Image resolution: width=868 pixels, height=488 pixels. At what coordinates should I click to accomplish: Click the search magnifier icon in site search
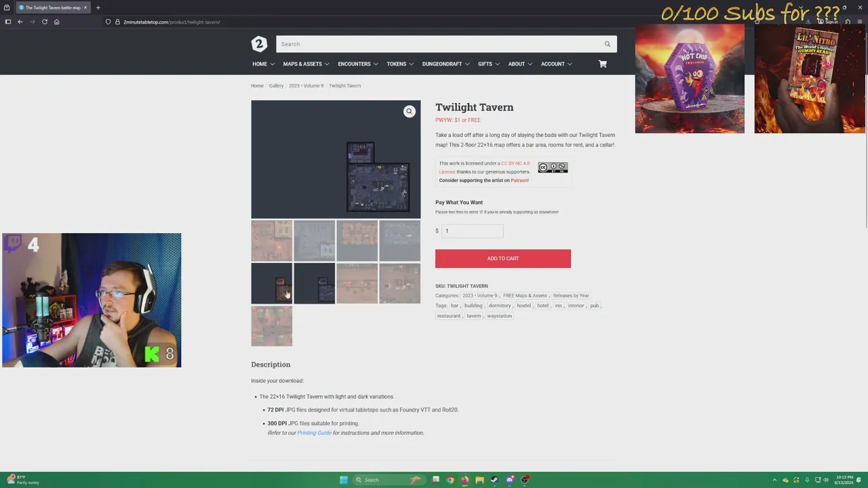click(607, 44)
